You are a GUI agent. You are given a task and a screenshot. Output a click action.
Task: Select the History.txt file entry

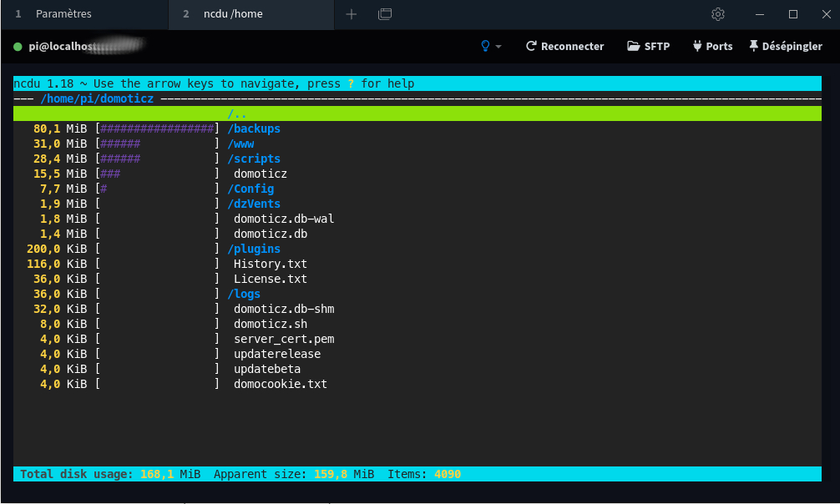(x=270, y=264)
